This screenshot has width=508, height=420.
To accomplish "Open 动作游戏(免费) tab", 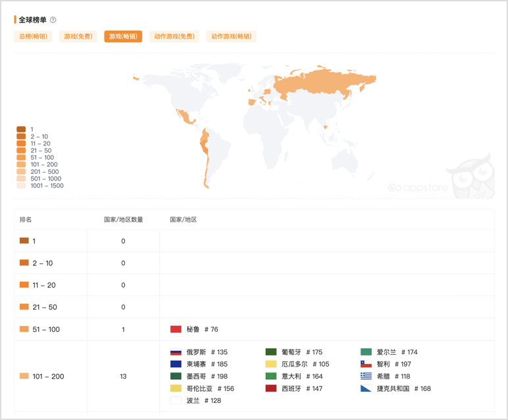I will pos(174,36).
